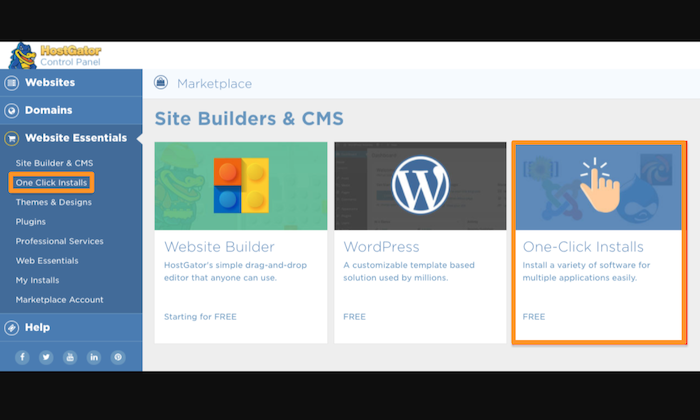Click the Pinterest social icon

pos(118,357)
